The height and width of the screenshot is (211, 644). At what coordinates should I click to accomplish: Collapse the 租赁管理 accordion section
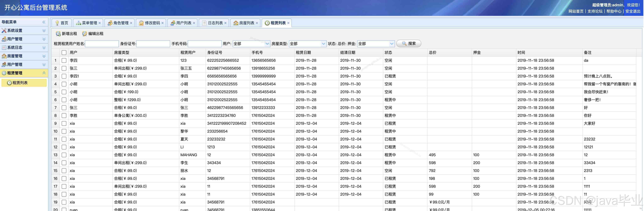tap(44, 73)
